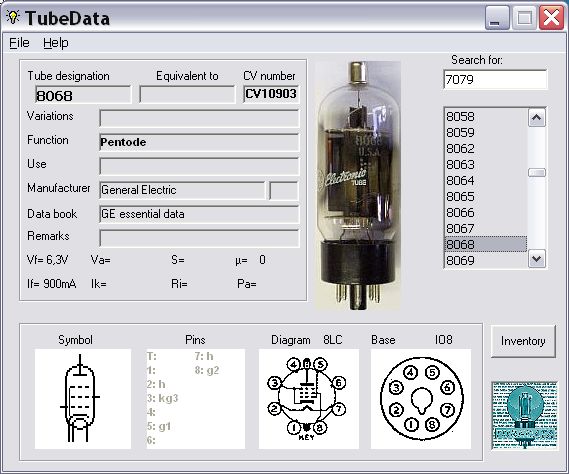Click the 'IO8' base code label
This screenshot has height=474, width=569.
[x=443, y=340]
